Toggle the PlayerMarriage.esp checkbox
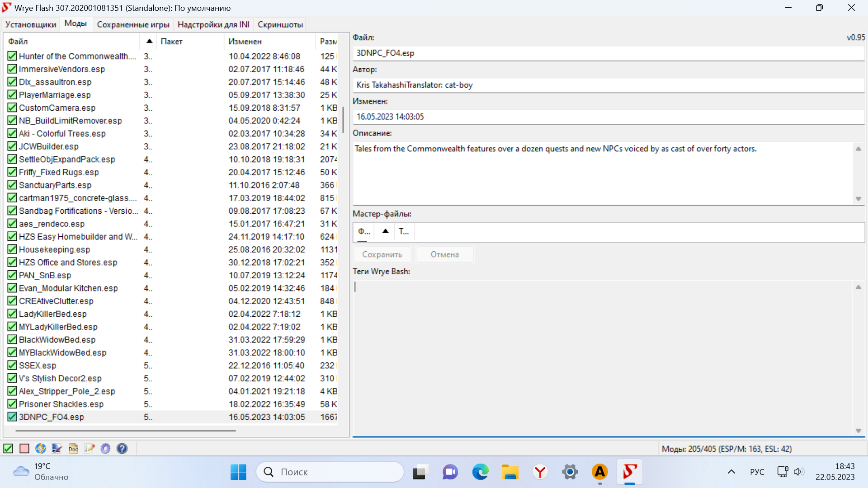The width and height of the screenshot is (868, 488). pos(12,95)
